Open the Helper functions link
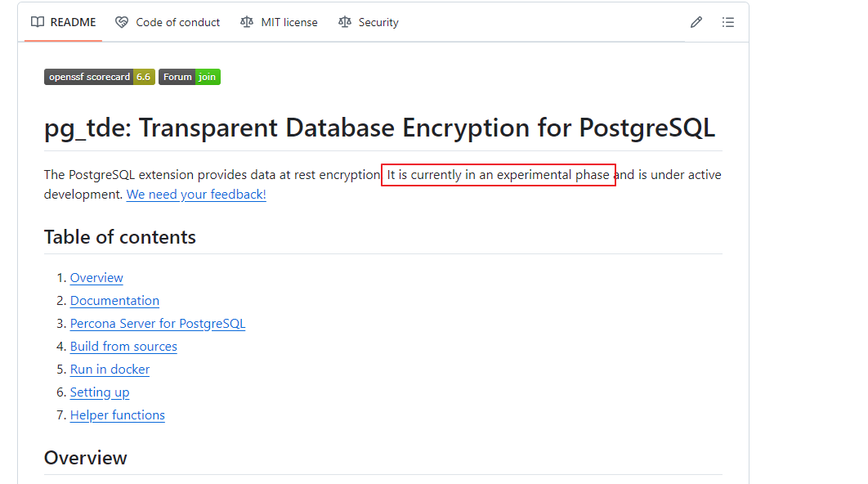Viewport: 868px width, 484px height. point(118,415)
